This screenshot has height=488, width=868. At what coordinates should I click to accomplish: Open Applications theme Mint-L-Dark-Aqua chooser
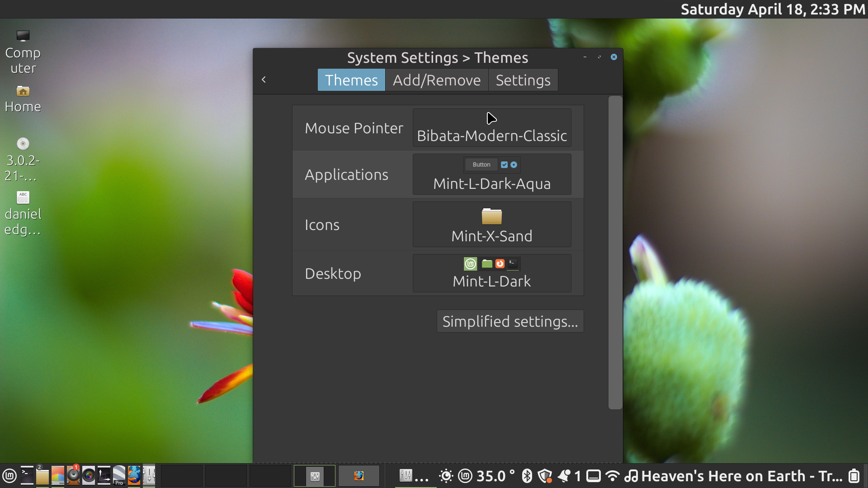click(x=491, y=174)
